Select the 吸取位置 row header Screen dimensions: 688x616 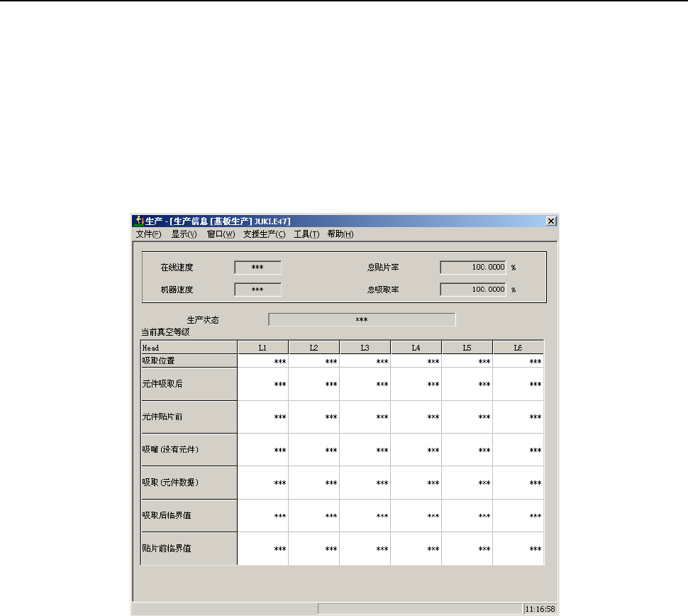(x=189, y=361)
